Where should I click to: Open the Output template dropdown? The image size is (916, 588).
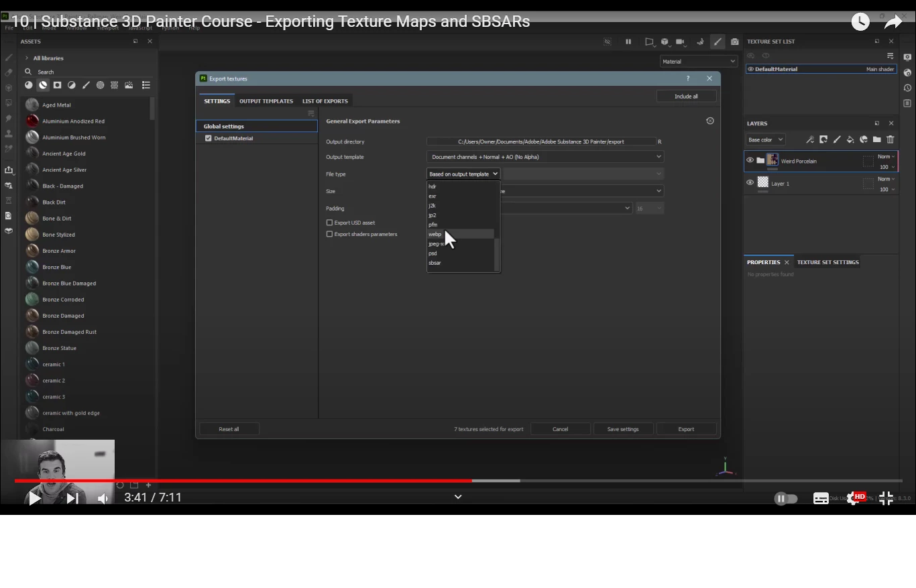(x=545, y=157)
